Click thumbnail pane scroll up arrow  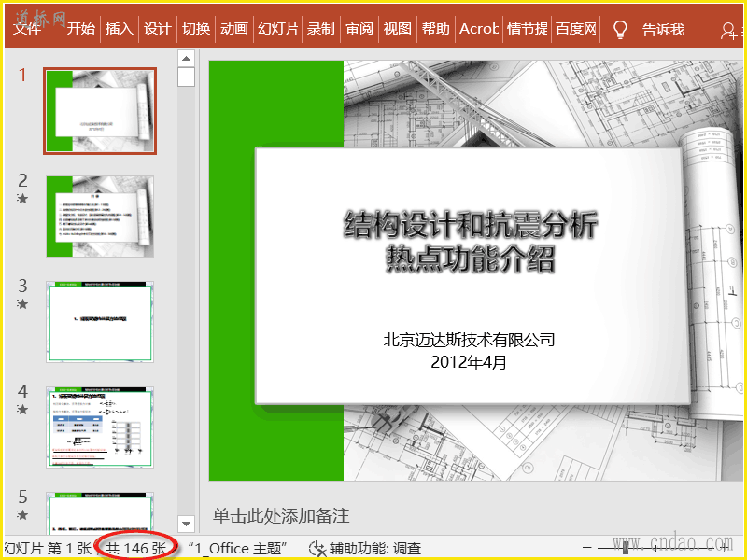186,58
